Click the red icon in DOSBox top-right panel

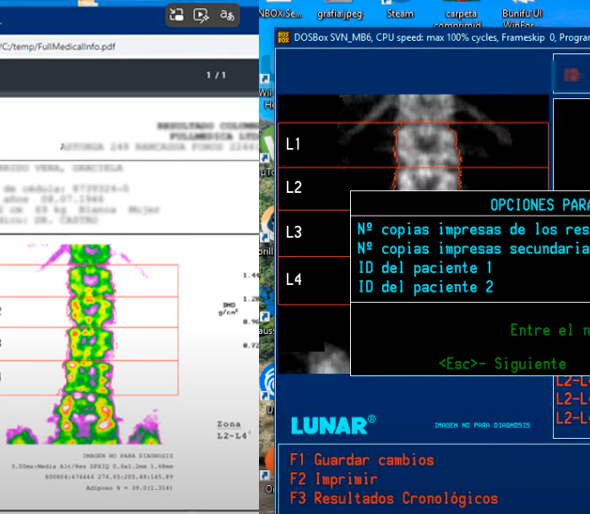[572, 75]
